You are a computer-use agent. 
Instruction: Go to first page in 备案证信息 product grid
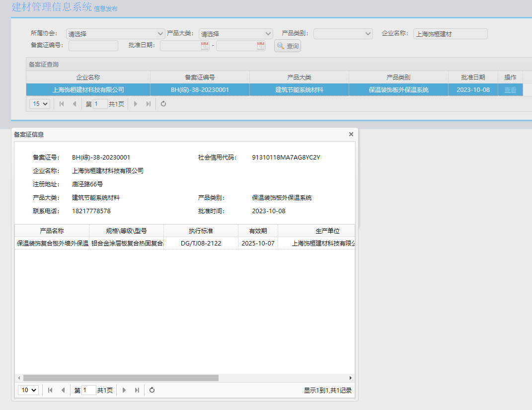(x=50, y=390)
